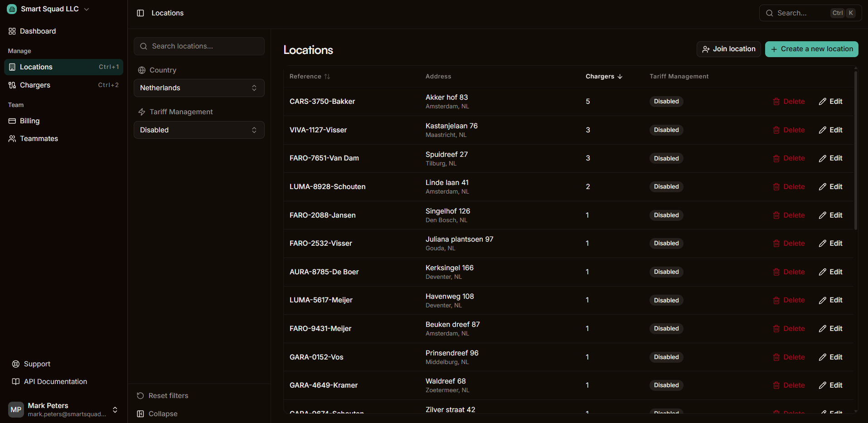The height and width of the screenshot is (423, 868).
Task: Delete FARO-9431-Meijer location
Action: [x=789, y=329]
